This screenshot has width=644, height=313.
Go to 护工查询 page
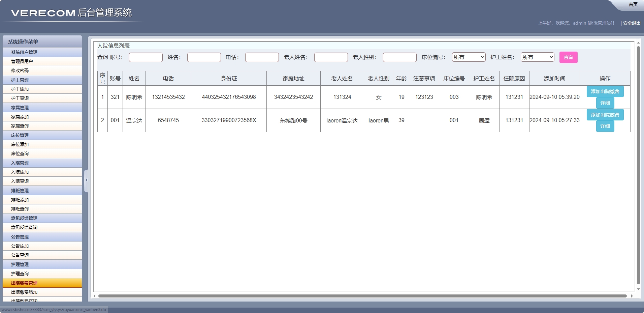[42, 98]
